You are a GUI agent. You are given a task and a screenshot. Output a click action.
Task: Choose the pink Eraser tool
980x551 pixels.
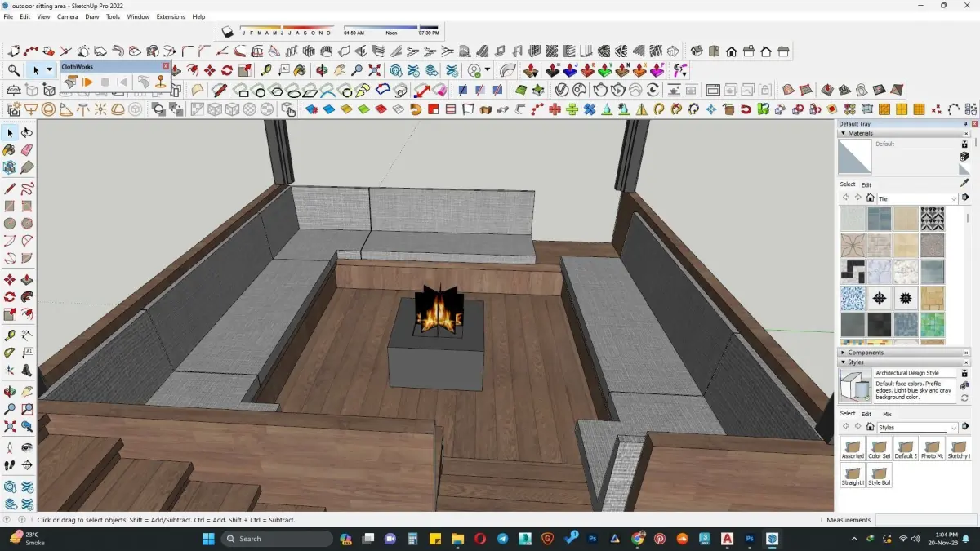27,150
